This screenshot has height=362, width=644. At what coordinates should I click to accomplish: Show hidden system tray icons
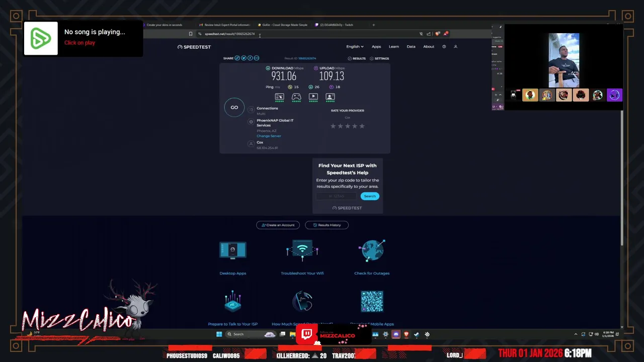point(576,334)
